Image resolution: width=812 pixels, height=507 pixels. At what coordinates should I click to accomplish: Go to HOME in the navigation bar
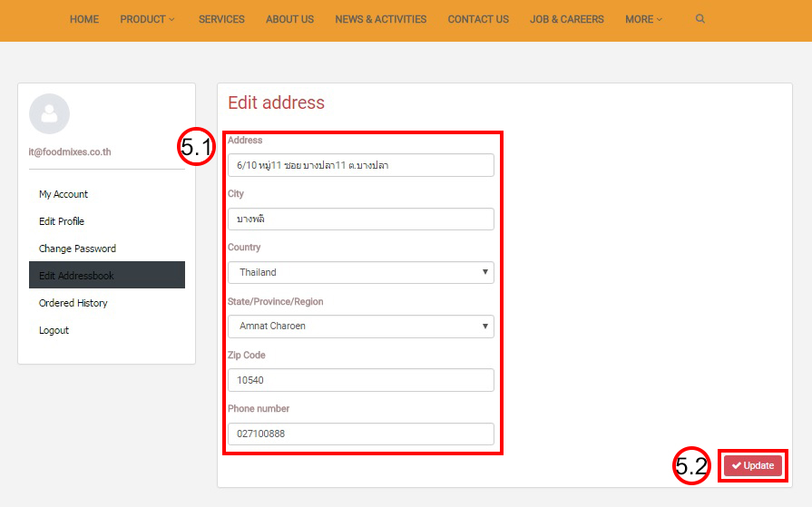pyautogui.click(x=84, y=19)
